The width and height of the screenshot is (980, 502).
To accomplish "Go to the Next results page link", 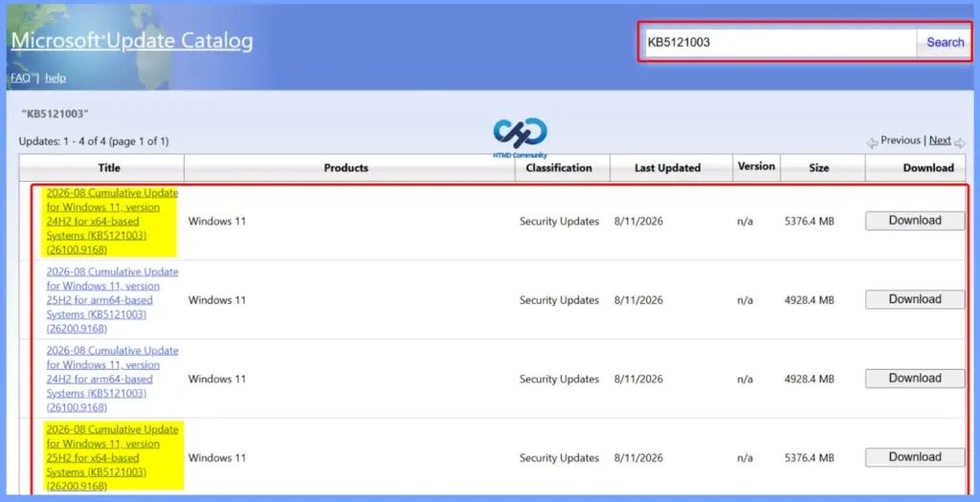I will click(x=940, y=141).
